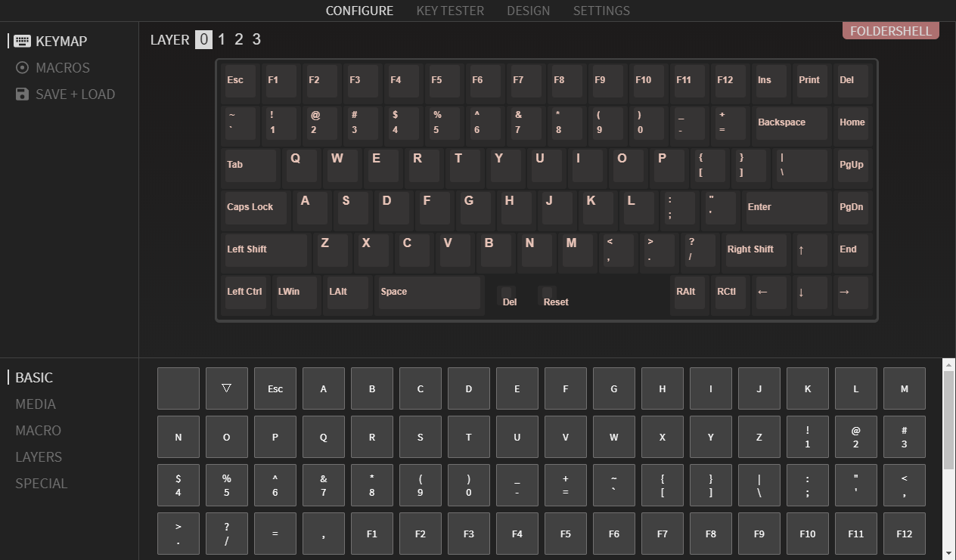Select the right arrow key on keyboard
This screenshot has width=956, height=560.
tap(852, 292)
